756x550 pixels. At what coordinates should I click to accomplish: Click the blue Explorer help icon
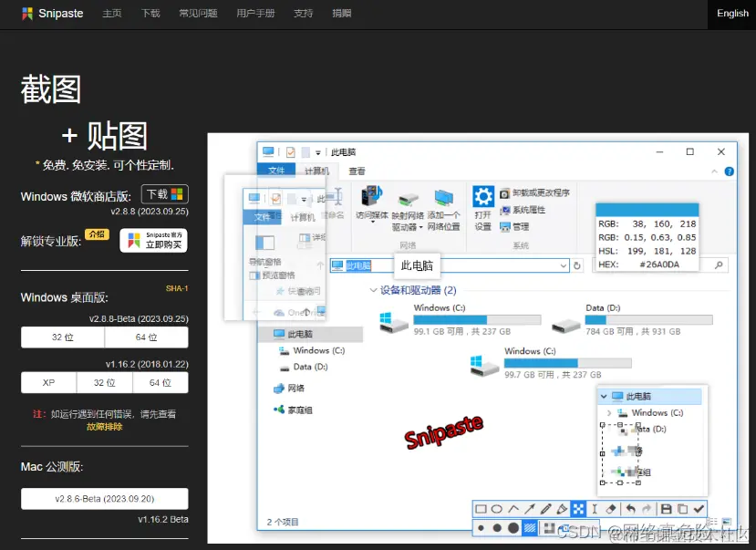coord(729,171)
